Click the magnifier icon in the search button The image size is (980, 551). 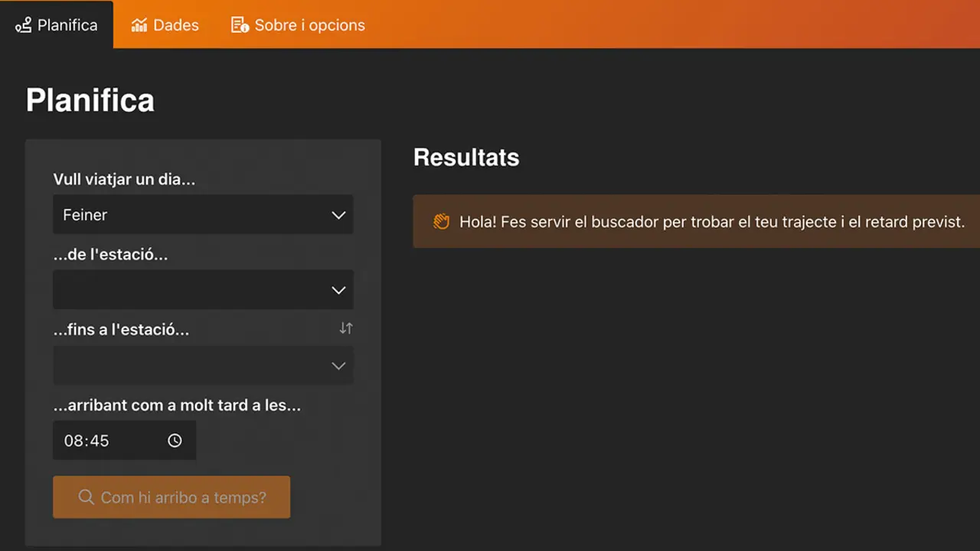point(86,497)
